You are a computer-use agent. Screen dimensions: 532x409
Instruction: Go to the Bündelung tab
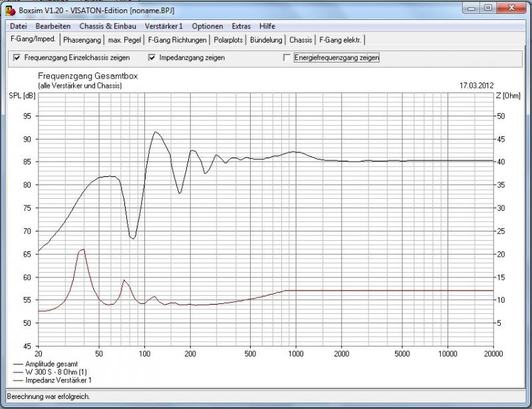[267, 41]
